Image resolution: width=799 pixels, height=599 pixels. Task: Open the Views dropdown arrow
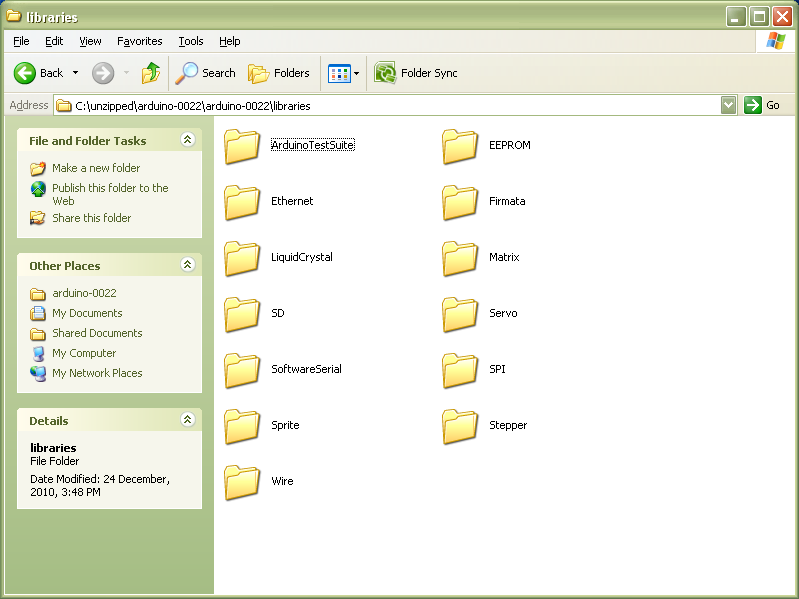click(357, 73)
